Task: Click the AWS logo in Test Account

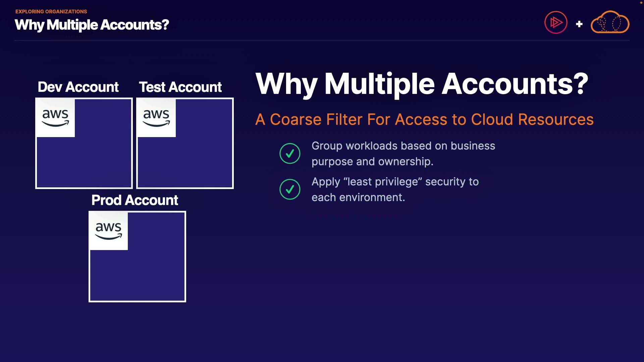Action: [x=156, y=118]
